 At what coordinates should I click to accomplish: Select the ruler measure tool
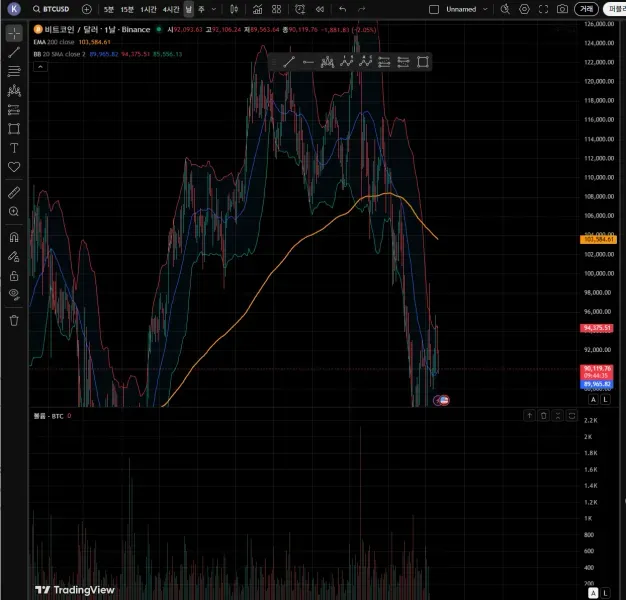coord(14,193)
